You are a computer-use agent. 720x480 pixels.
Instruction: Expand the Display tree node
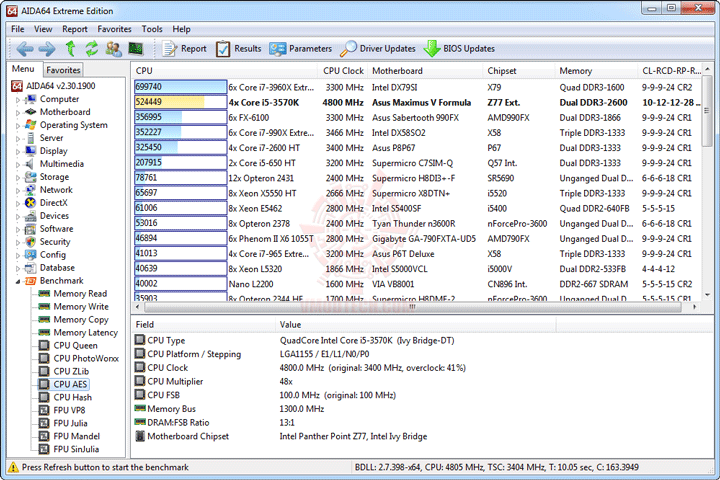[x=18, y=152]
